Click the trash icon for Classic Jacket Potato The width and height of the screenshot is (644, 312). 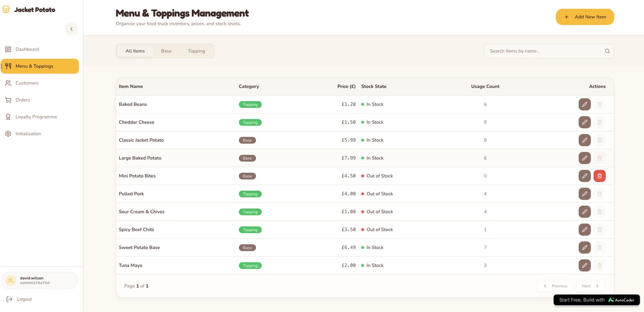(599, 140)
